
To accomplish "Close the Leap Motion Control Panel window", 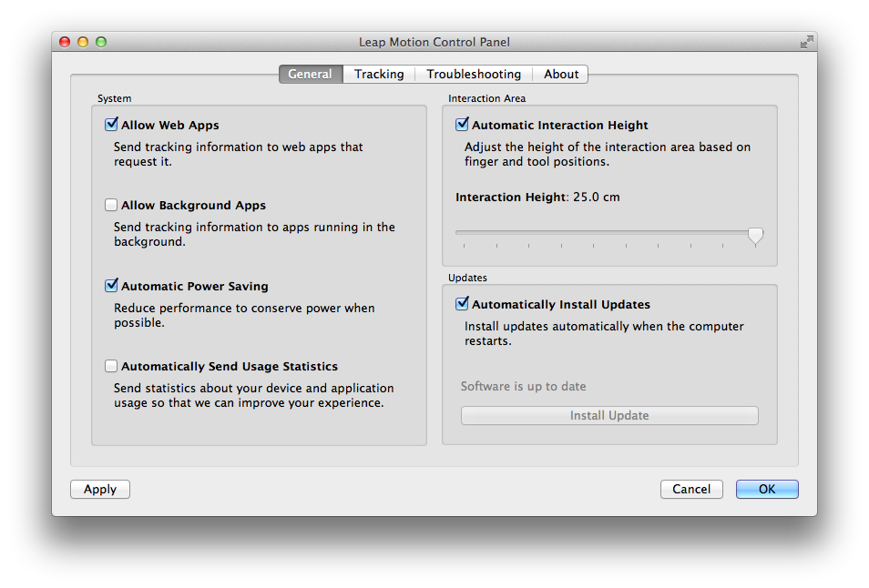I will [65, 42].
